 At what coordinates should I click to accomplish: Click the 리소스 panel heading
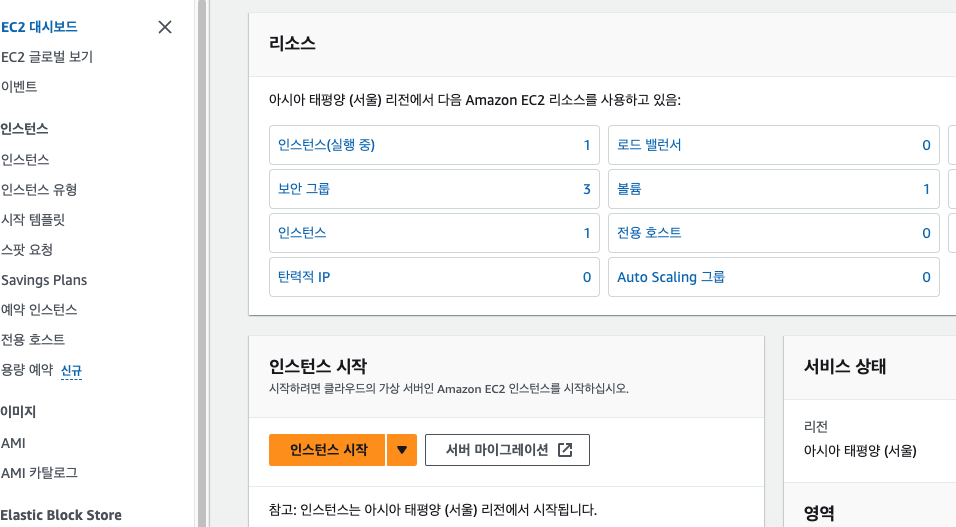coord(292,43)
